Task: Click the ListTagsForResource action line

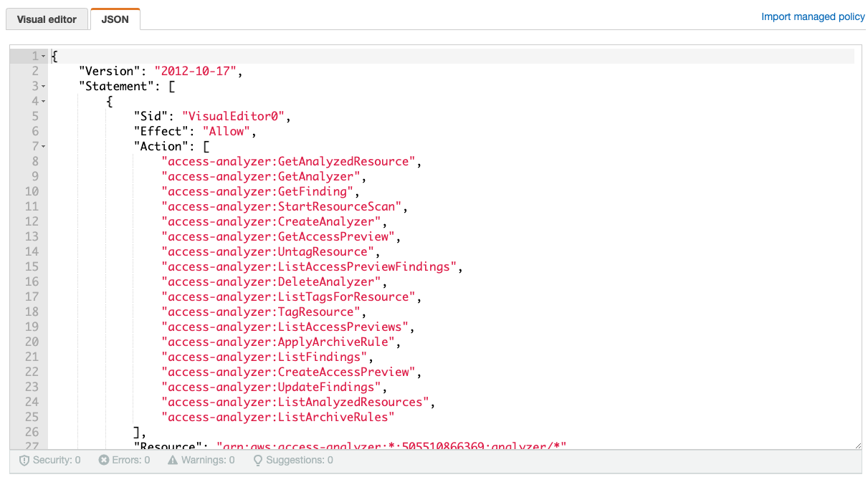Action: coord(289,297)
